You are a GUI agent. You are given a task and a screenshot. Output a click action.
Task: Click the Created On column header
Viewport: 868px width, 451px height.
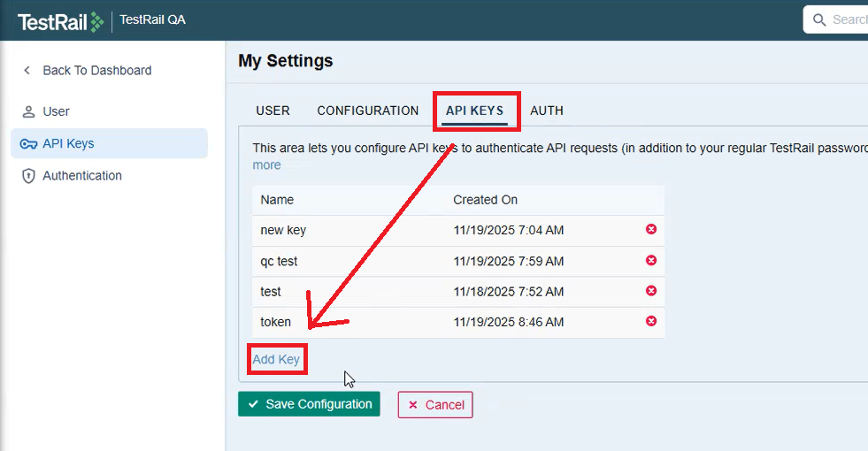tap(486, 200)
